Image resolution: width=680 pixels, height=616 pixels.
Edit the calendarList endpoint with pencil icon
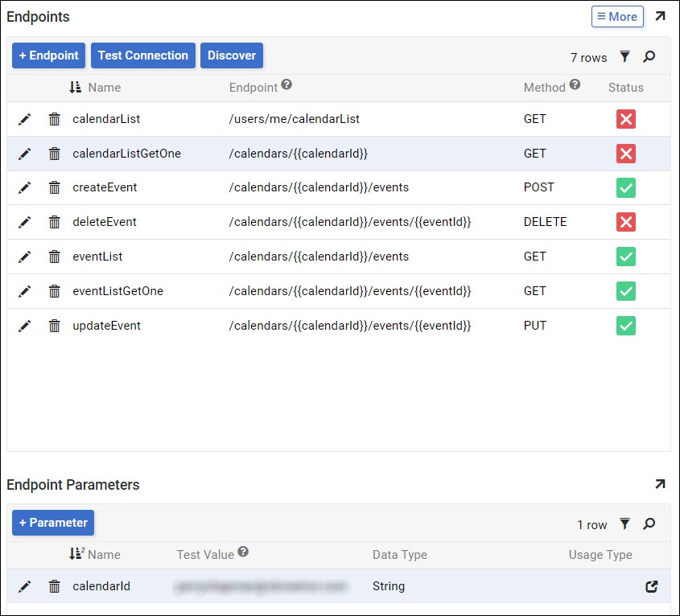pyautogui.click(x=25, y=119)
